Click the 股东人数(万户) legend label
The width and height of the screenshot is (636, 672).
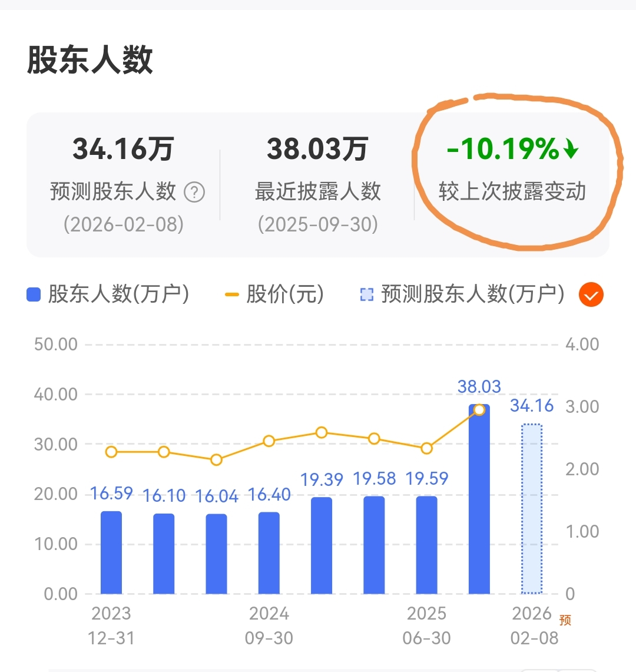click(x=119, y=294)
